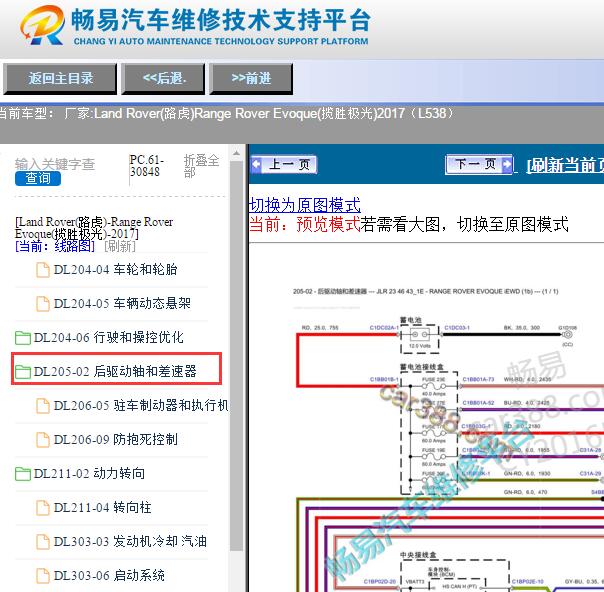Click the sidebar vertical scrollbar thumb
This screenshot has width=604, height=592.
[237, 356]
